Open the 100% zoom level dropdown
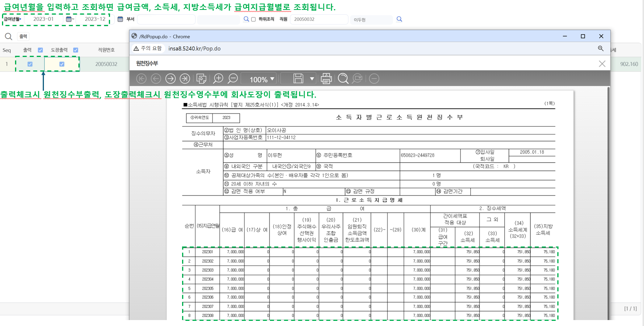The height and width of the screenshot is (326, 644). pyautogui.click(x=259, y=79)
